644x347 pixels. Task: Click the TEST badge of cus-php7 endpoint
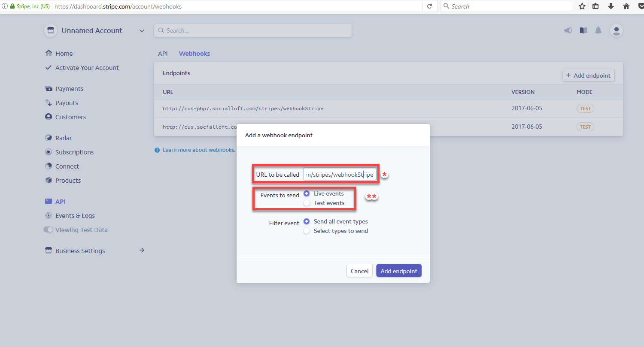coord(585,109)
